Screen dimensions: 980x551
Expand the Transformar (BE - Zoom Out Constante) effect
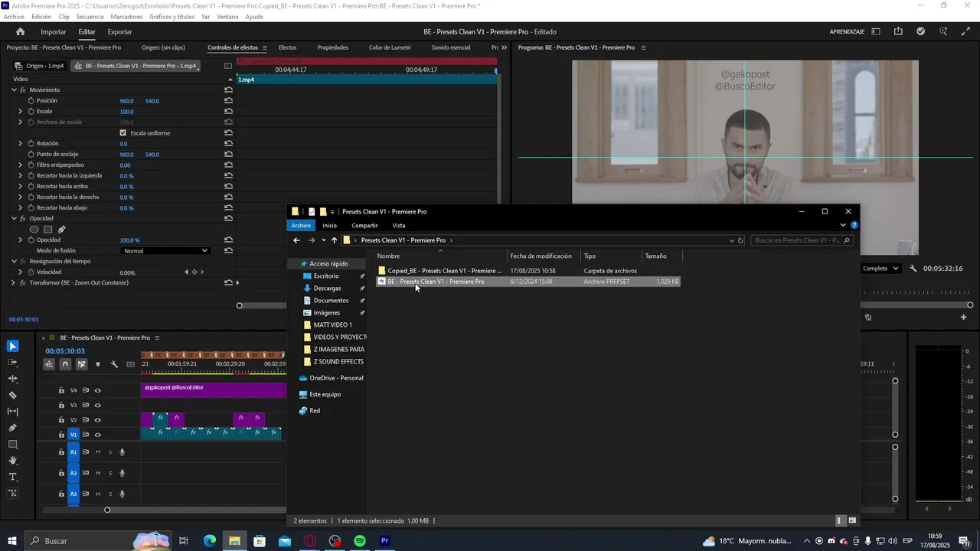pos(13,282)
